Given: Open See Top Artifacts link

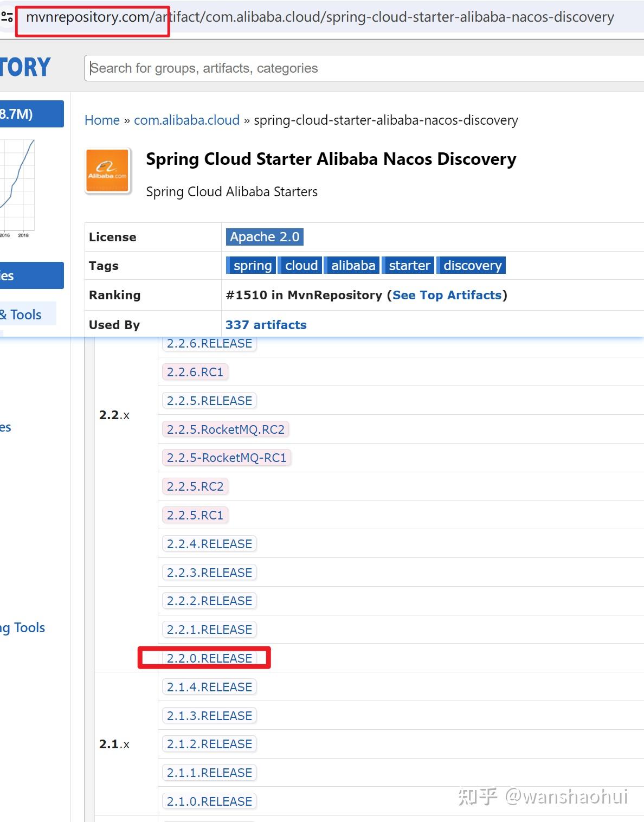Looking at the screenshot, I should click(x=447, y=296).
